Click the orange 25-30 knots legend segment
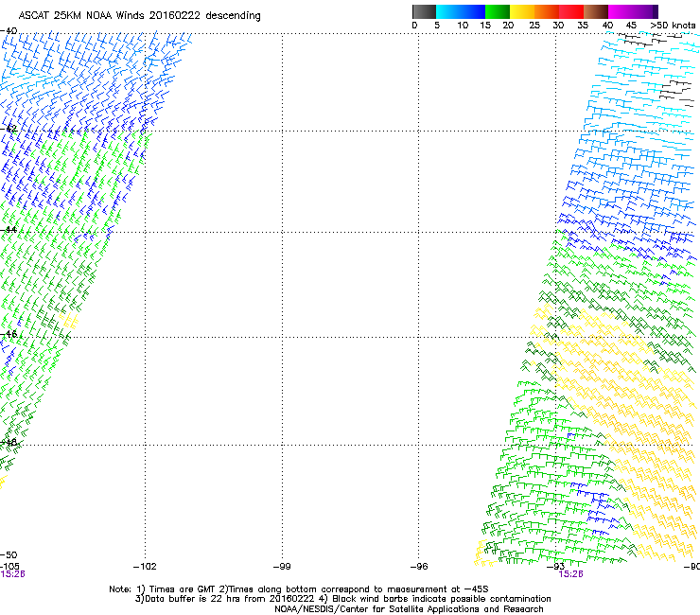The height and width of the screenshot is (615, 700). [x=547, y=11]
